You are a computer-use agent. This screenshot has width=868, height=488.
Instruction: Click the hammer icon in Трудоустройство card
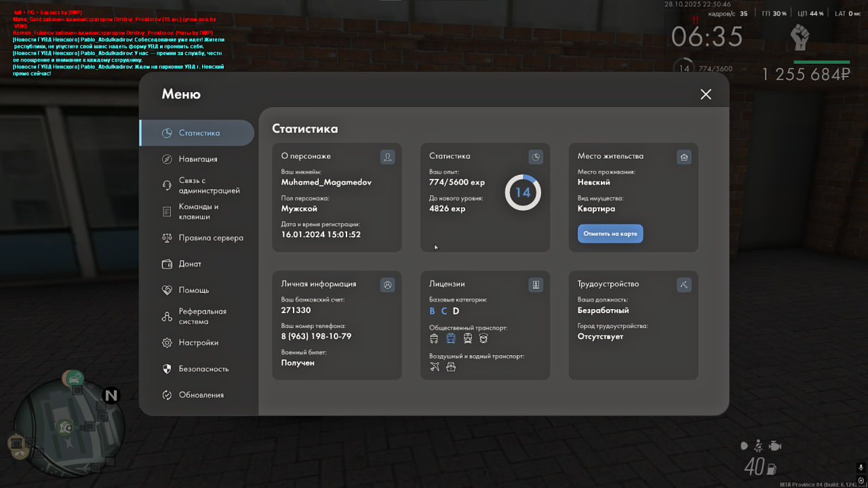point(684,285)
